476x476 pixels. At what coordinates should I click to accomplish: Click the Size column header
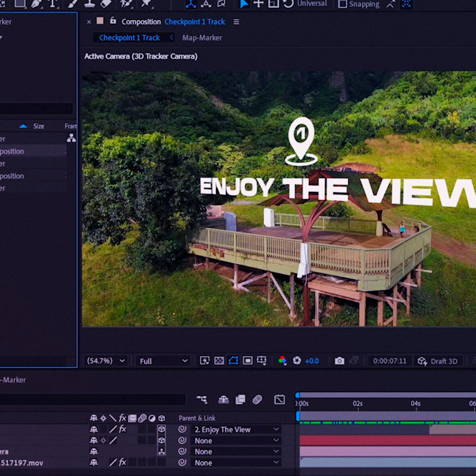click(x=38, y=126)
